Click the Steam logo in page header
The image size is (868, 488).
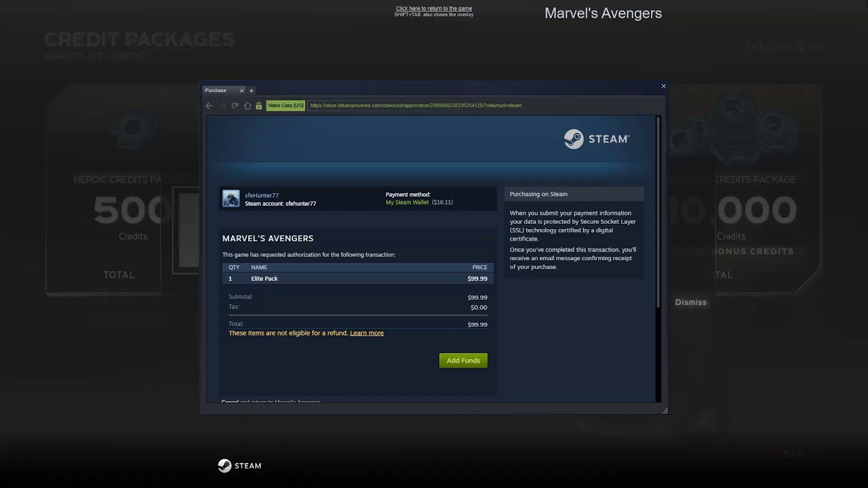[x=597, y=139]
